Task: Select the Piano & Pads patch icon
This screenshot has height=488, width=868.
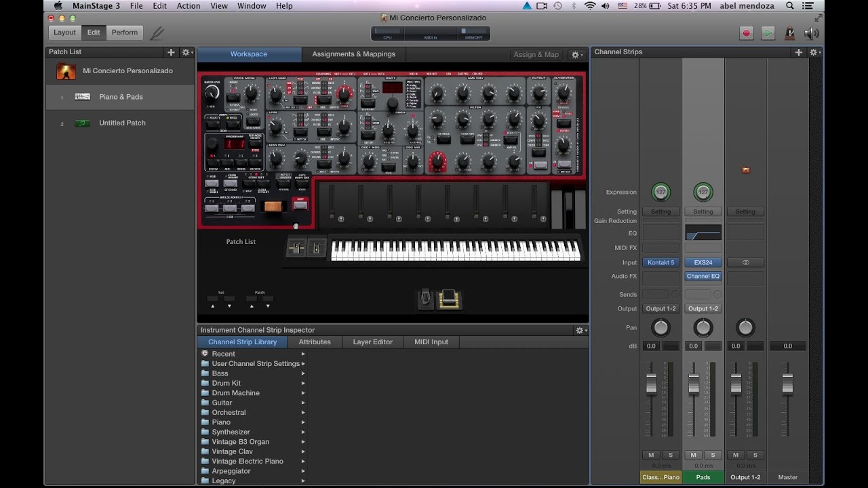Action: [x=82, y=97]
